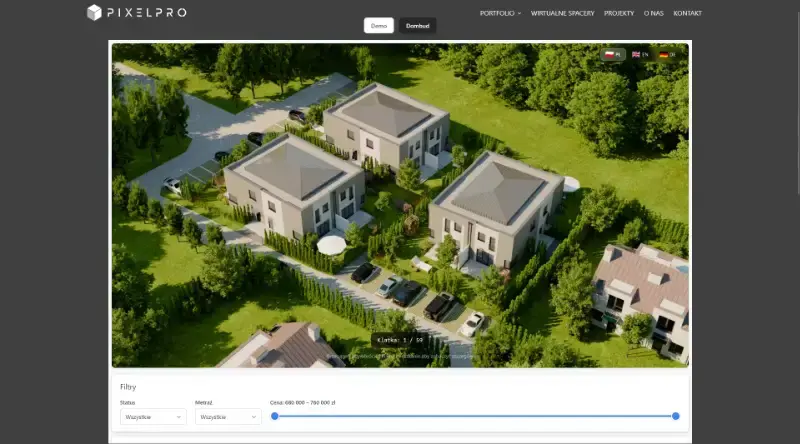800x444 pixels.
Task: Click the top center building's roof
Action: tap(385, 112)
